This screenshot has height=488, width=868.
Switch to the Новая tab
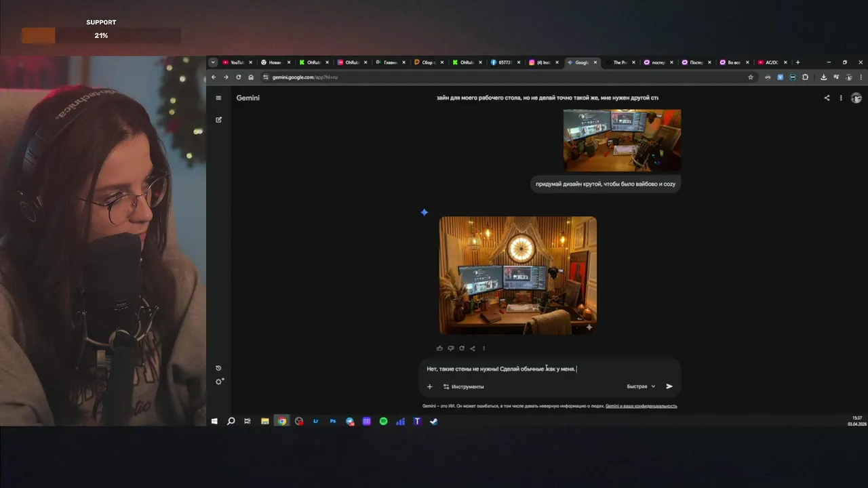click(x=275, y=62)
